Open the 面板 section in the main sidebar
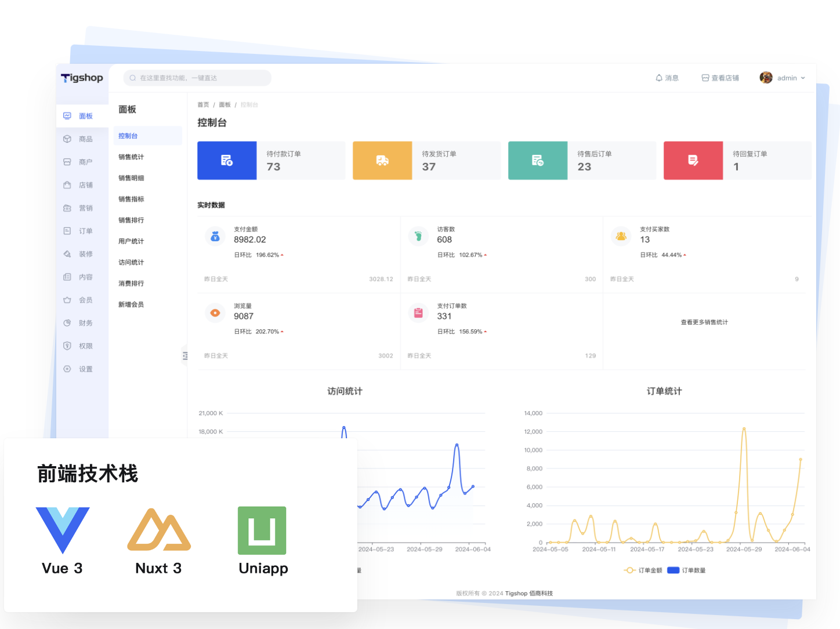840x629 pixels. [x=82, y=116]
